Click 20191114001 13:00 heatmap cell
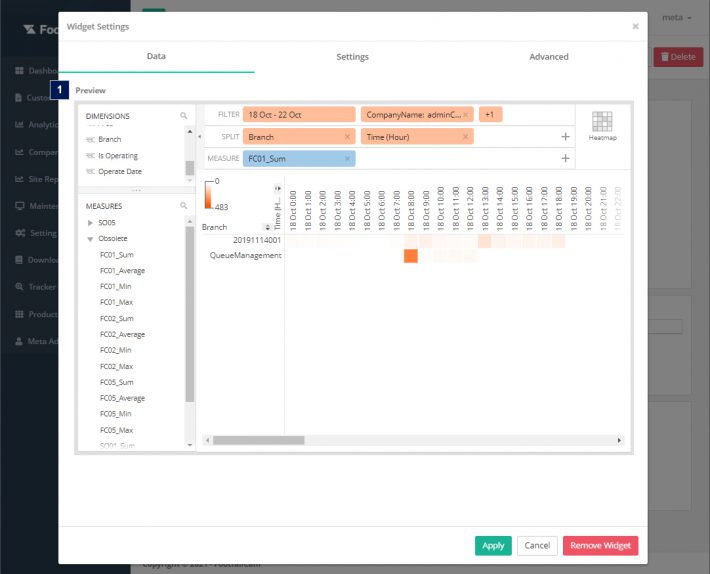Image resolution: width=710 pixels, height=574 pixels. pyautogui.click(x=485, y=241)
